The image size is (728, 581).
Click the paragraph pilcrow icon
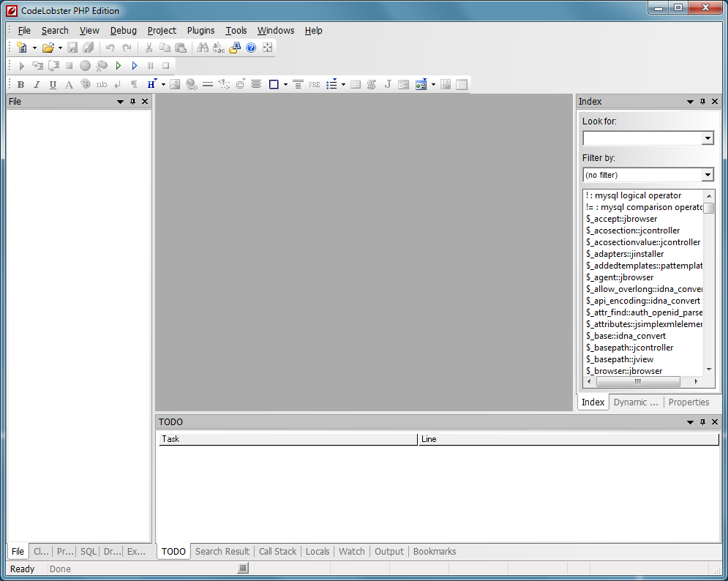coord(134,85)
